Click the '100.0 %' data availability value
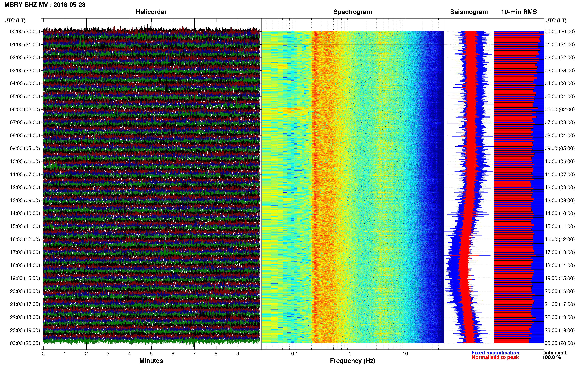The height and width of the screenshot is (368, 588). point(551,357)
